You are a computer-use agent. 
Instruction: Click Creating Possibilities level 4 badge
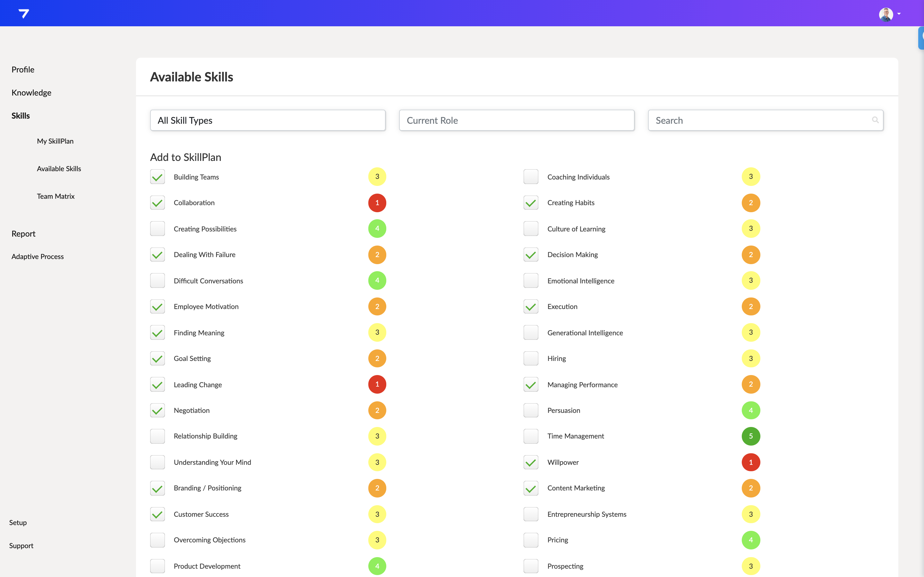pyautogui.click(x=377, y=229)
